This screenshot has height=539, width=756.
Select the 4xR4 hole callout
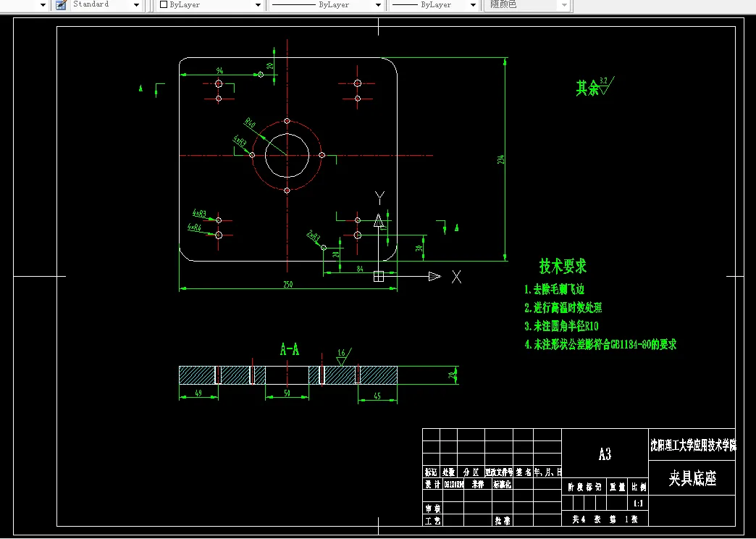click(194, 227)
